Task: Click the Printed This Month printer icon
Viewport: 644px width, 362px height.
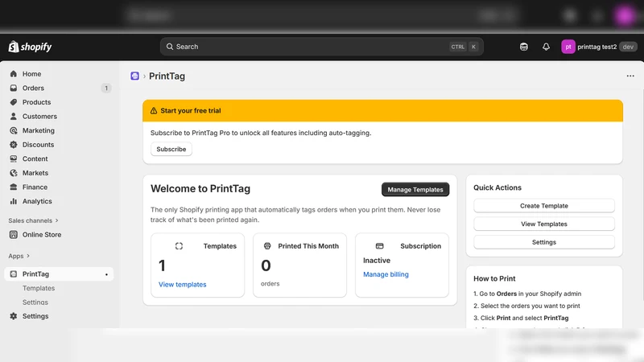Action: 267,246
